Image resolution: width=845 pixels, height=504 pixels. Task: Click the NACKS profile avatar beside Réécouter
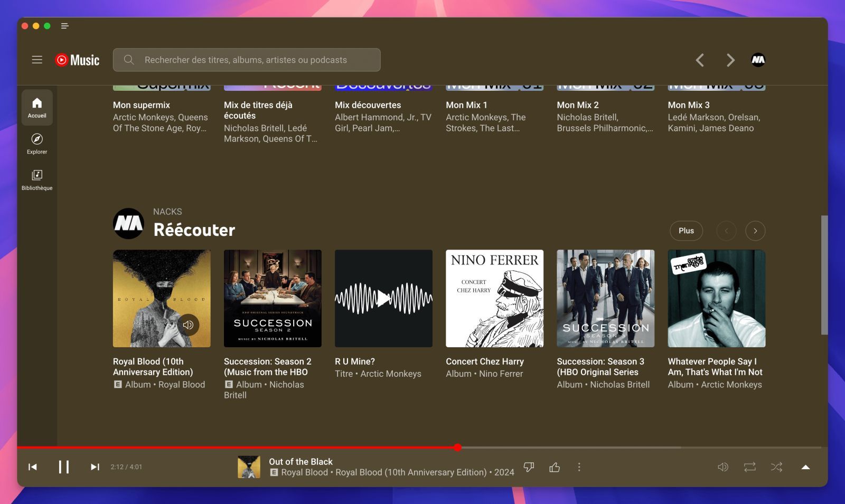tap(128, 223)
